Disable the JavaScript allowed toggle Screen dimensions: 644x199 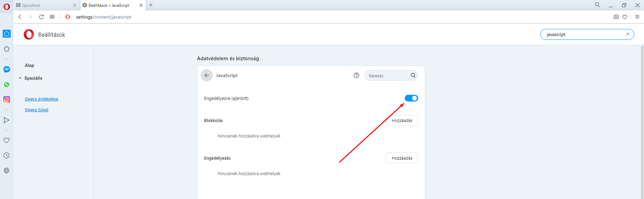[x=411, y=98]
